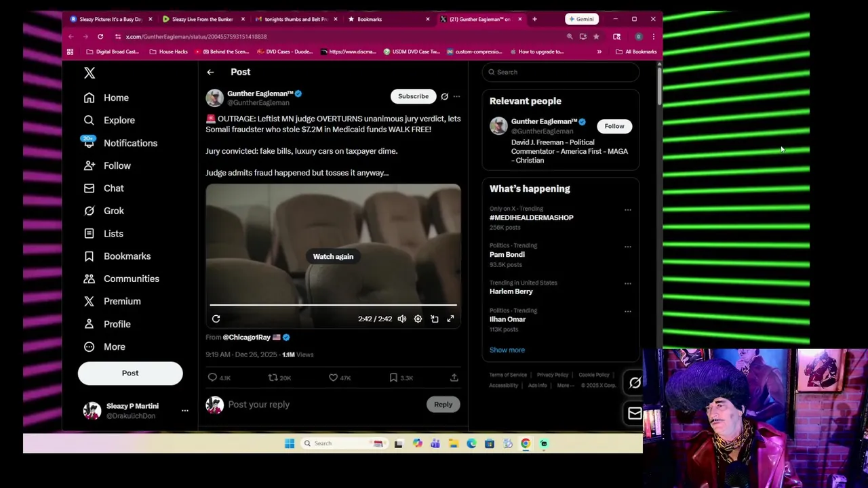
Task: Like the post with the heart icon
Action: click(x=333, y=378)
